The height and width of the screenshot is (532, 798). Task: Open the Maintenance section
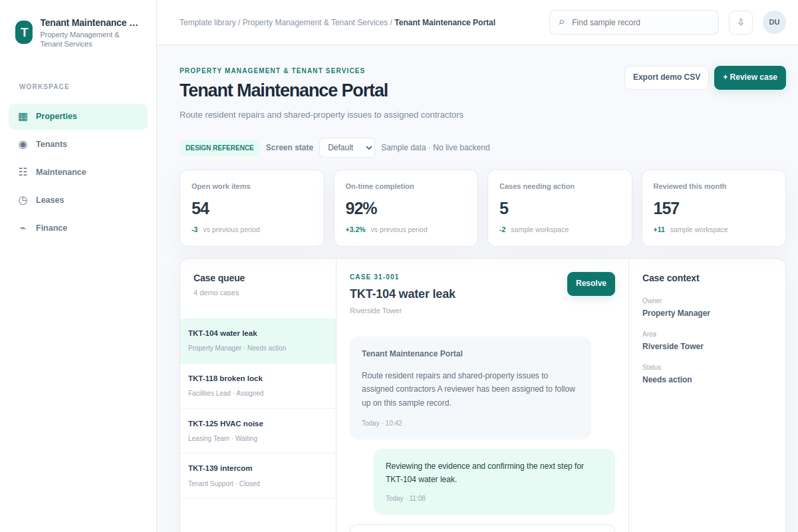78,172
